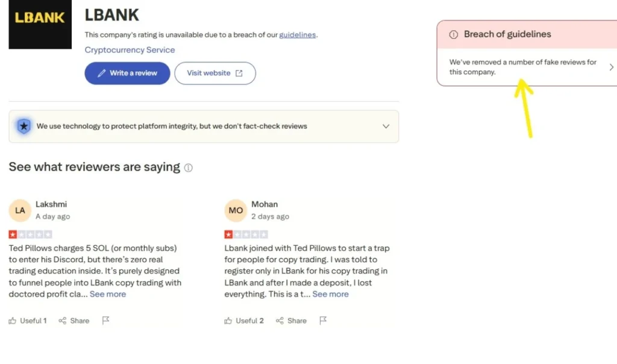The image size is (617, 364).
Task: Mark Mohan's review as Useful
Action: coord(244,321)
